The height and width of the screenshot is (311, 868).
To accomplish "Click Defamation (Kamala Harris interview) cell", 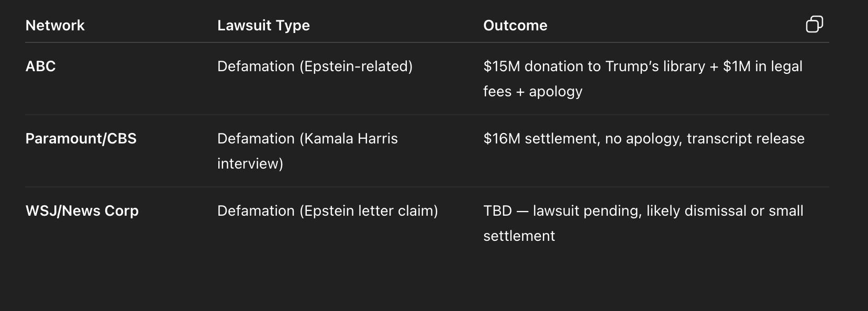I will tap(307, 151).
